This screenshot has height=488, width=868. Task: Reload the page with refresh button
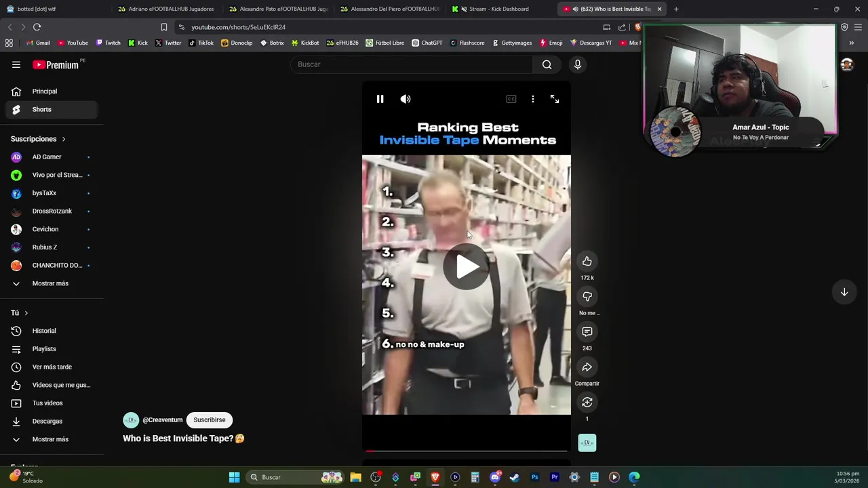coord(37,27)
